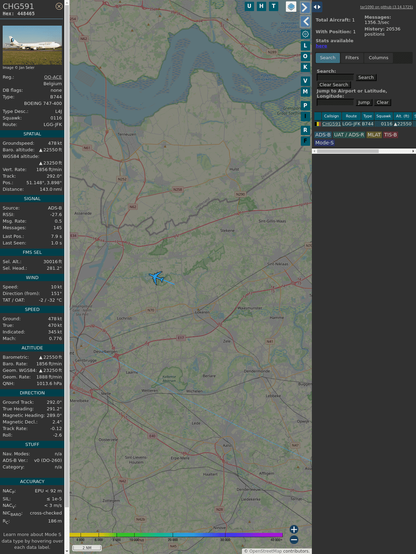Zoom out of the map with minus
Viewport: 416px width, 554px height.
(x=294, y=540)
